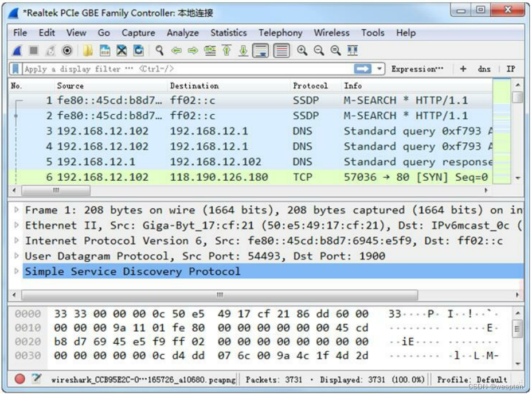This screenshot has width=532, height=396.
Task: Stop capturing packets with the stop icon
Action: [34, 51]
